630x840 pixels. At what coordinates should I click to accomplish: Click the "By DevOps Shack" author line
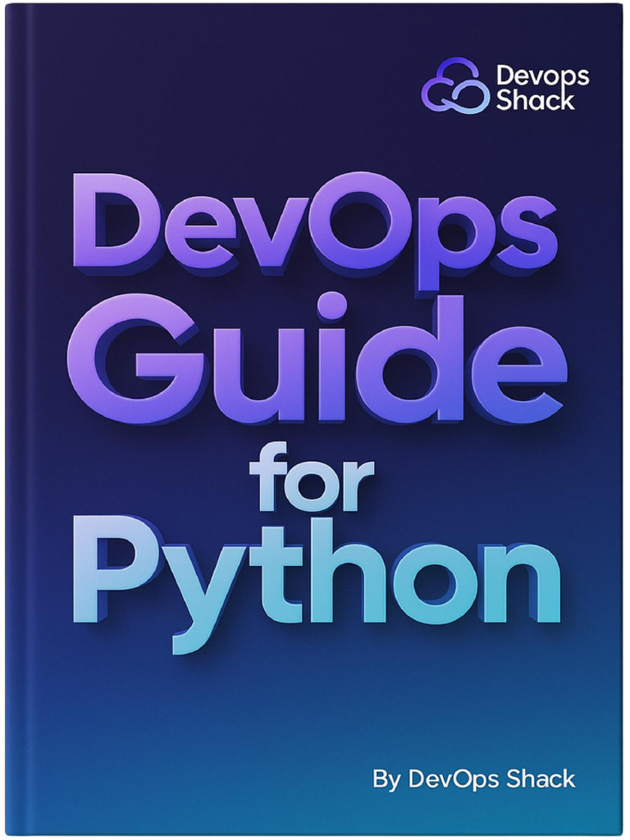[x=474, y=779]
